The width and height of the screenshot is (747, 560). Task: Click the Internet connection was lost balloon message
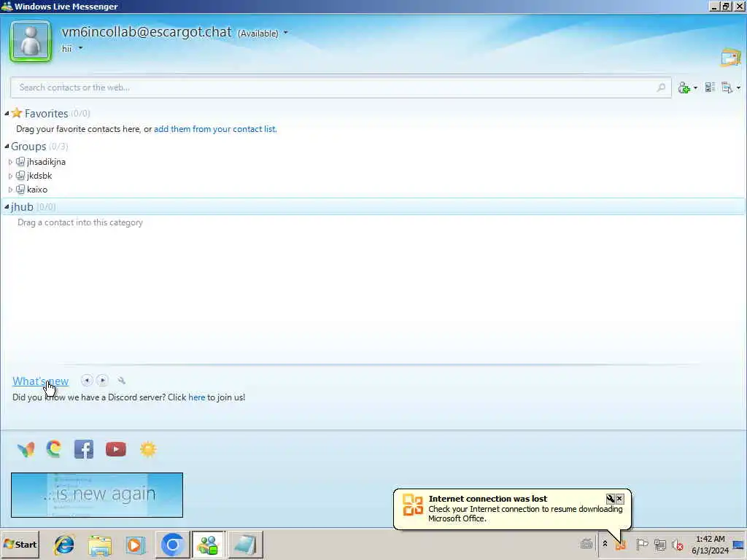525,514
